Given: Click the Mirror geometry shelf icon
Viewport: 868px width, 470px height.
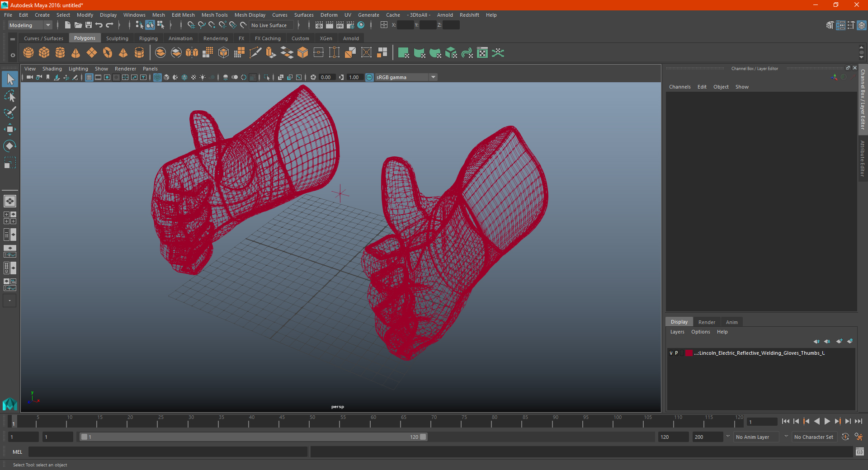Looking at the screenshot, I should click(192, 53).
